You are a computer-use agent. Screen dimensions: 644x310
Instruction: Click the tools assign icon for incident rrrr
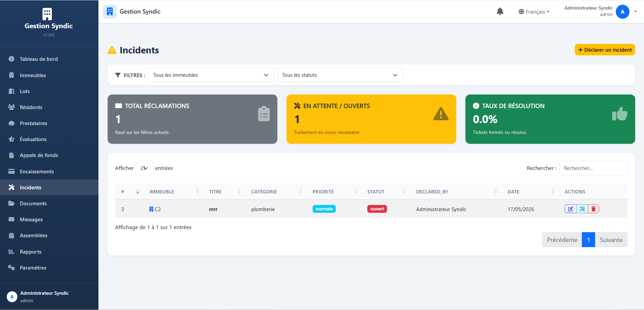point(582,209)
